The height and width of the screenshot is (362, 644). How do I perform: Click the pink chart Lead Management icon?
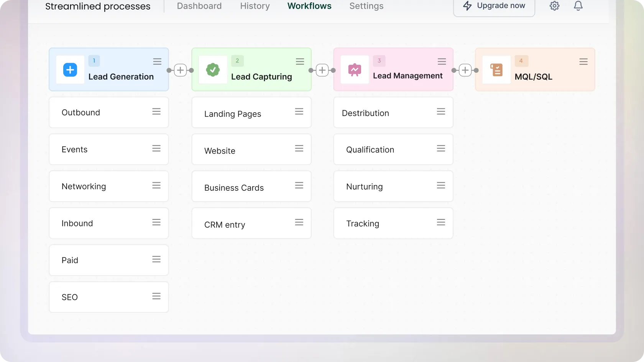[355, 70]
